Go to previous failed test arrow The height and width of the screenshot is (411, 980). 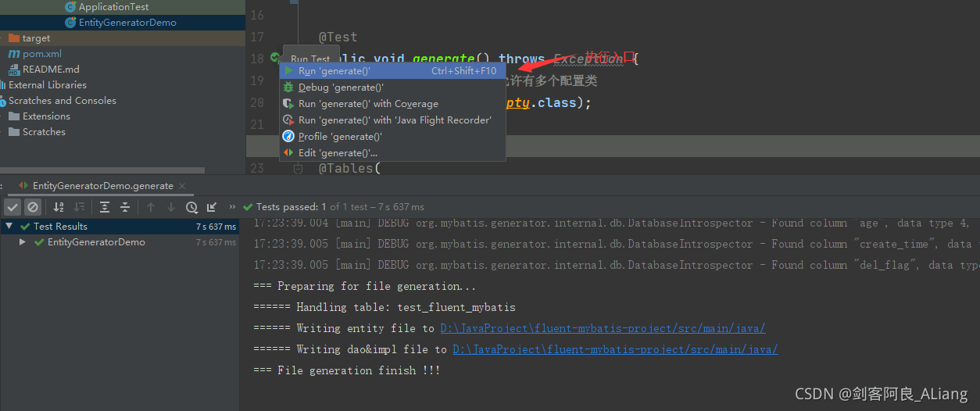click(151, 207)
